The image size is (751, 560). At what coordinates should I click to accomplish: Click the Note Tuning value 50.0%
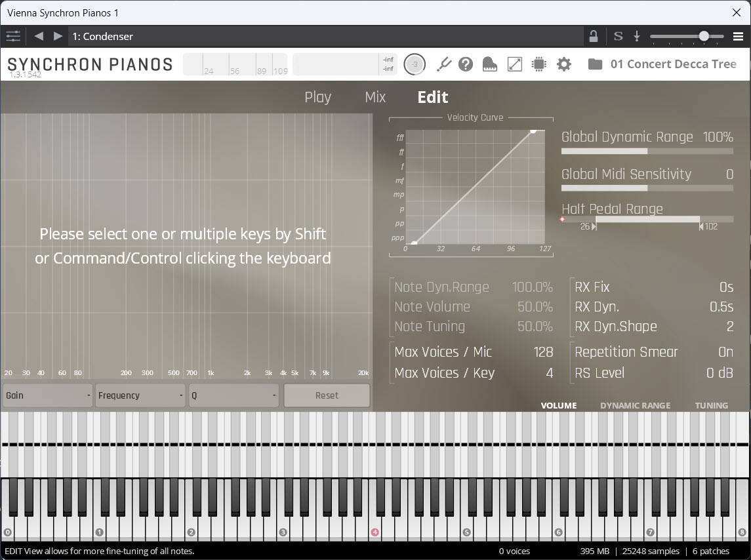pos(535,326)
